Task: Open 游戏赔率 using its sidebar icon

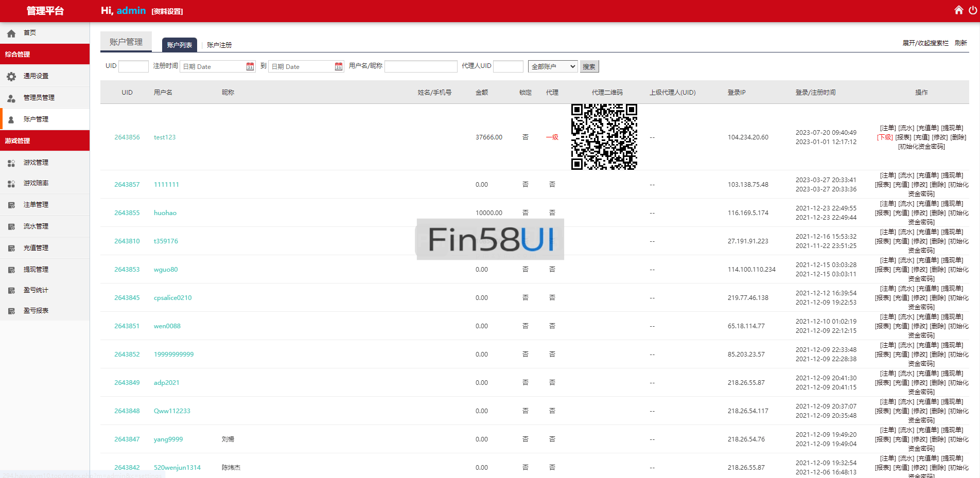Action: (x=11, y=183)
